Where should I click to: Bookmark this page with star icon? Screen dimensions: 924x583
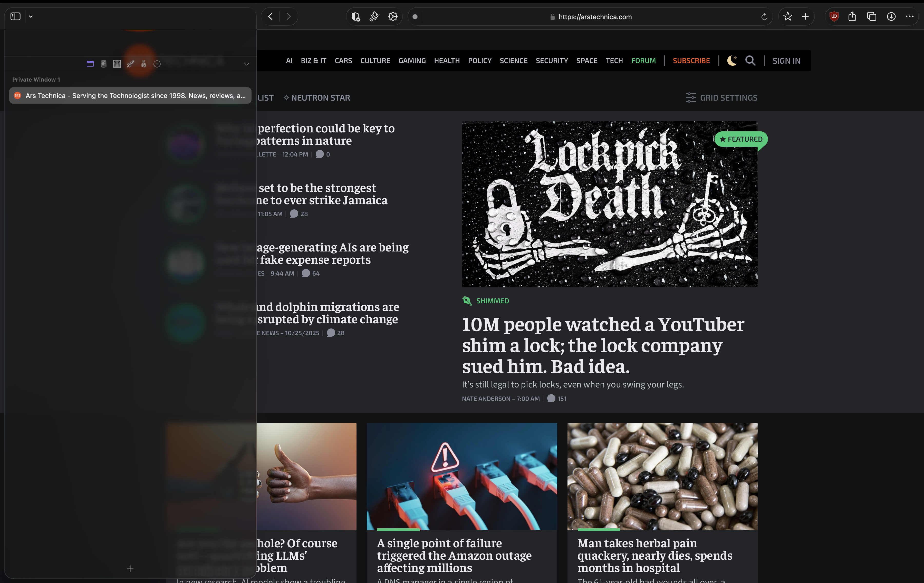pyautogui.click(x=787, y=16)
